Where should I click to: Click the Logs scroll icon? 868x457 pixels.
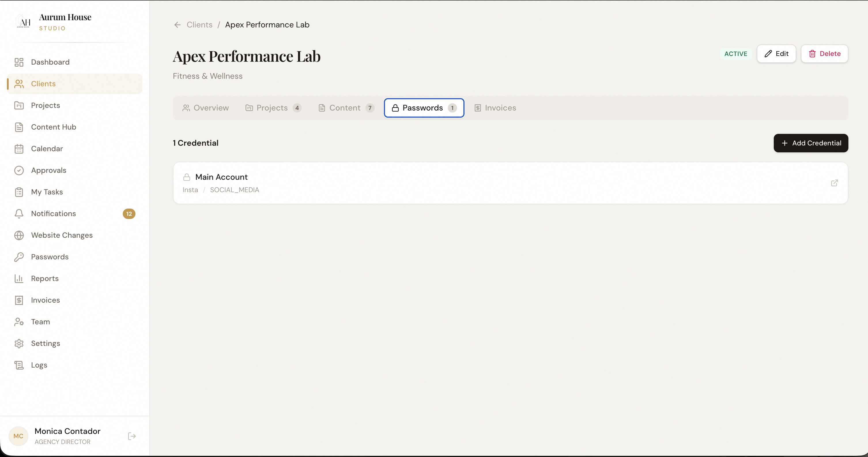coord(19,365)
